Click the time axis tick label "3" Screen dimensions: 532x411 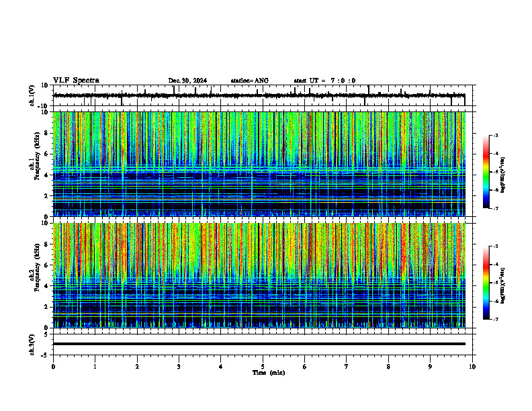(x=179, y=367)
